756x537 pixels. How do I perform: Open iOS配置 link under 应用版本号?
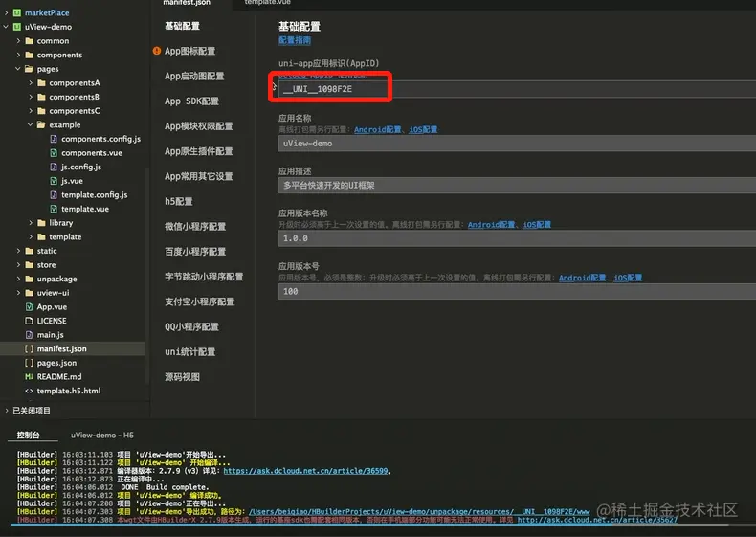628,278
